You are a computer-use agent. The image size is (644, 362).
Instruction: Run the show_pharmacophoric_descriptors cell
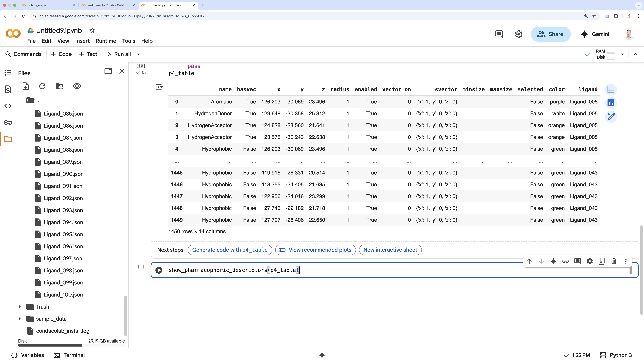tap(159, 270)
